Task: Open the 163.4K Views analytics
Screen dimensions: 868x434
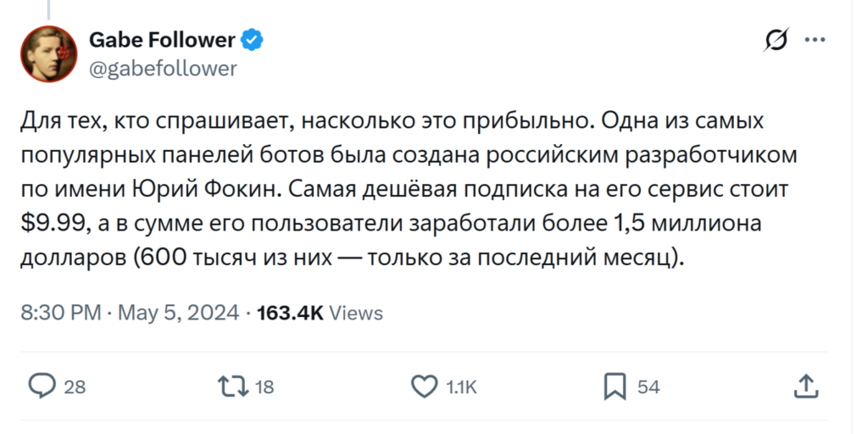Action: pyautogui.click(x=320, y=313)
